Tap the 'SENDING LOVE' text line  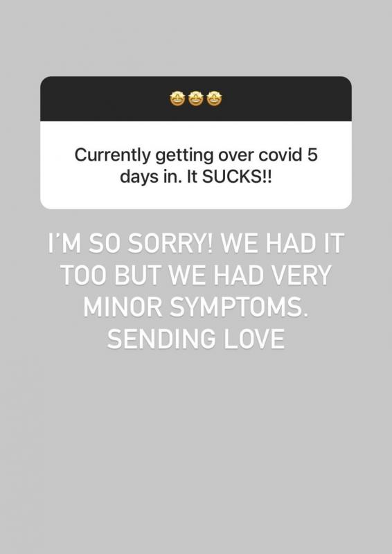click(196, 339)
